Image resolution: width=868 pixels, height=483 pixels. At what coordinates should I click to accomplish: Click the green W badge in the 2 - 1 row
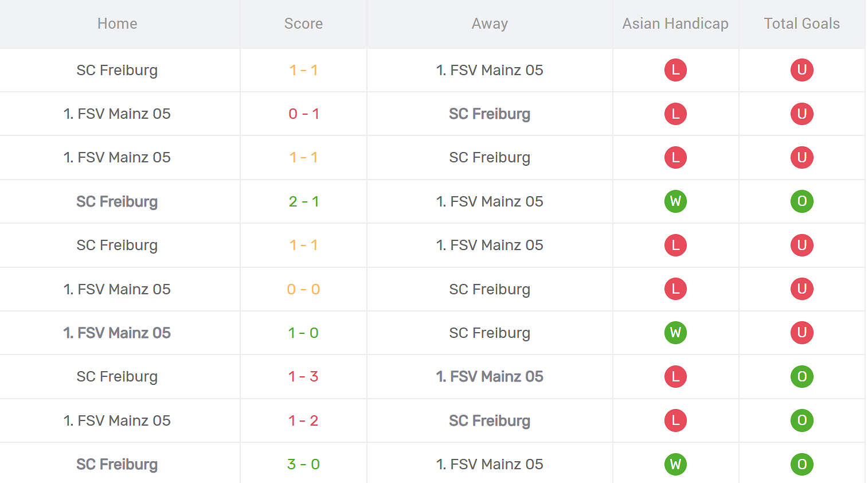coord(675,201)
